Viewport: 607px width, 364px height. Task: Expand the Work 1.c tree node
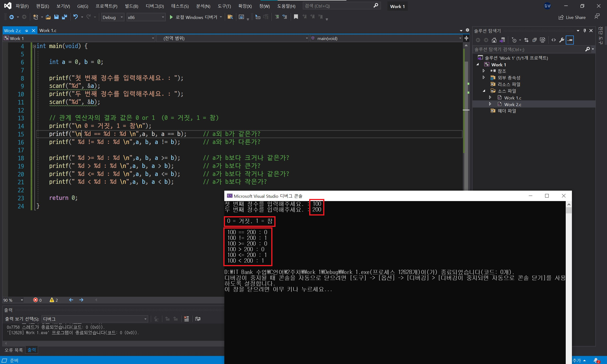pos(490,98)
